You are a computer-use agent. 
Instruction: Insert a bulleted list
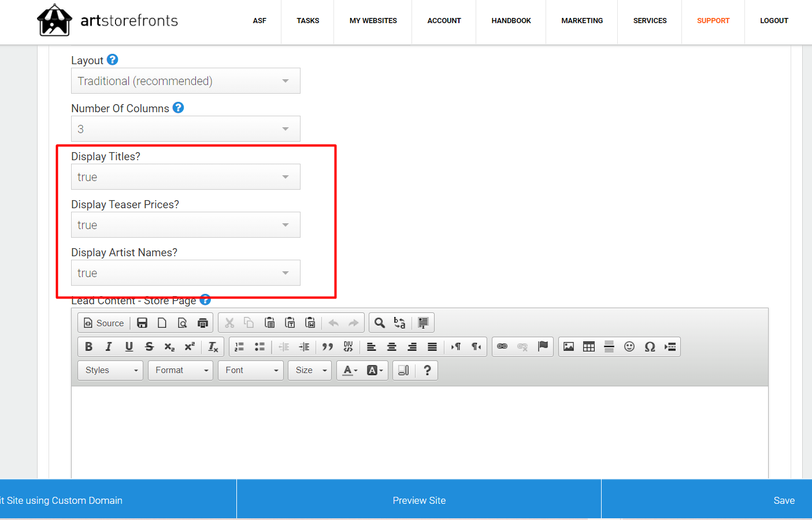[x=259, y=346]
